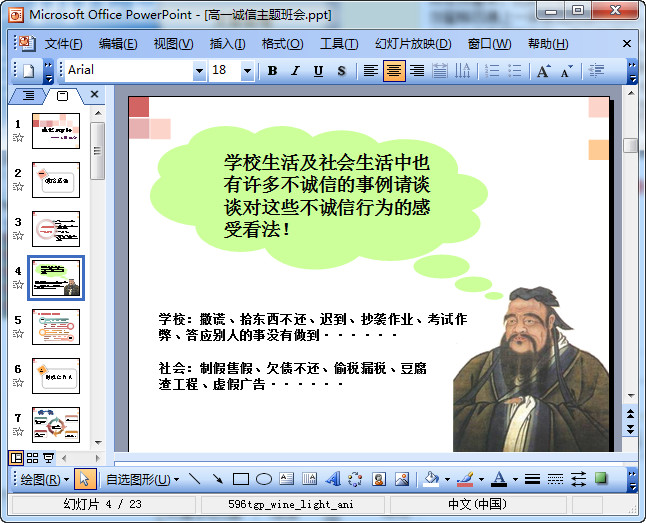This screenshot has width=646, height=523.
Task: Toggle center text alignment
Action: point(394,71)
